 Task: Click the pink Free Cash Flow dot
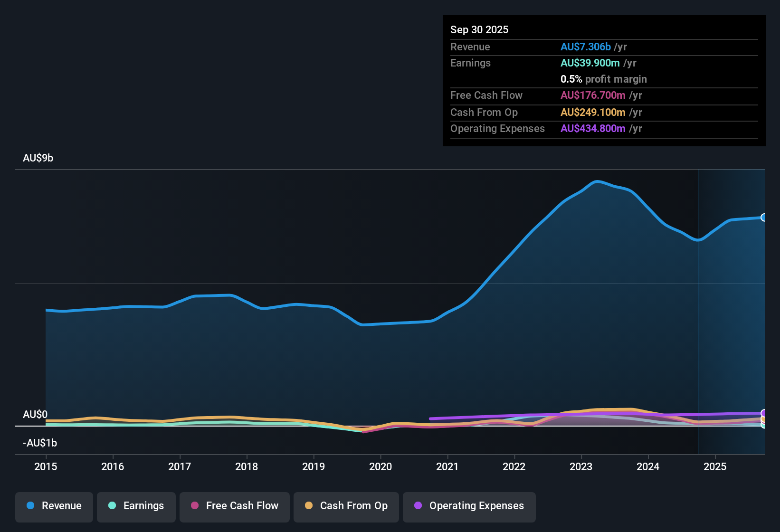[194, 506]
